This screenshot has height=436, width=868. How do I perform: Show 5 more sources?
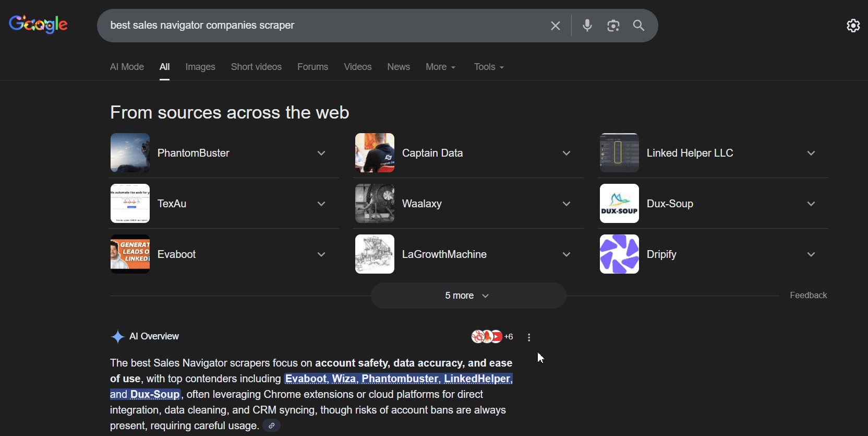468,296
